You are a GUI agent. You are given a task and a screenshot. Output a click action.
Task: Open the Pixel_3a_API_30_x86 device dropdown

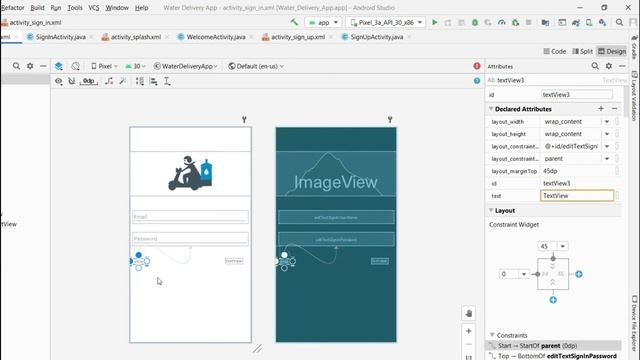click(386, 22)
